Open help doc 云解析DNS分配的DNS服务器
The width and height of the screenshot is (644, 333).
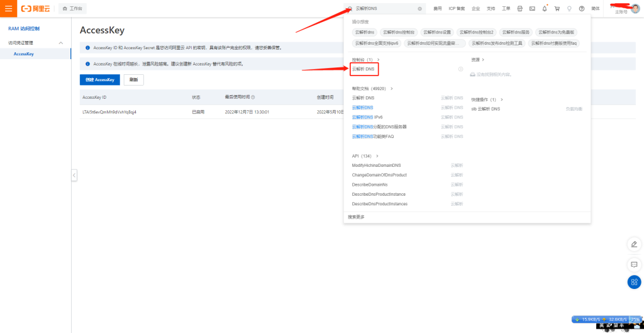[x=379, y=127]
